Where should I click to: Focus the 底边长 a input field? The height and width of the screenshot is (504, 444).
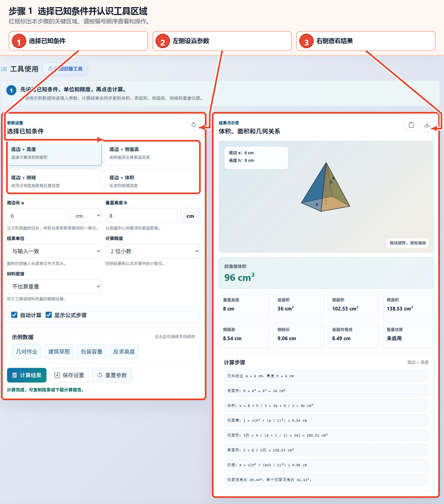tap(37, 216)
